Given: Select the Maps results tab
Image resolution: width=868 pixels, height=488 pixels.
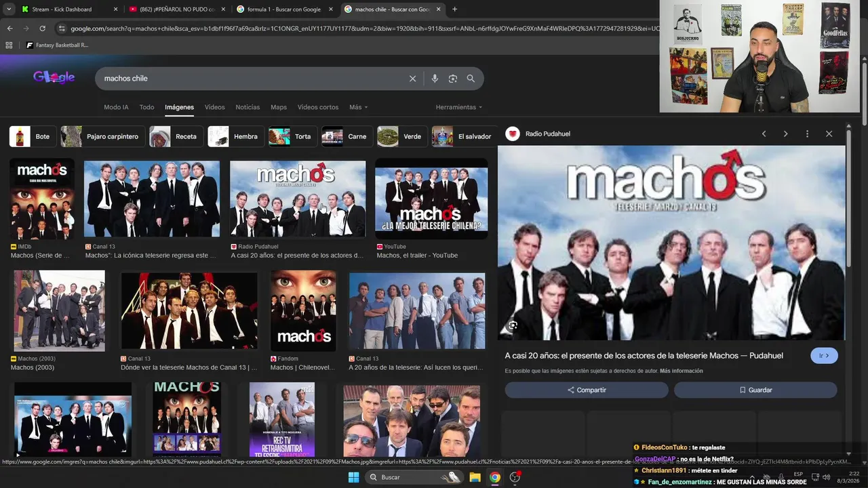Looking at the screenshot, I should [279, 107].
